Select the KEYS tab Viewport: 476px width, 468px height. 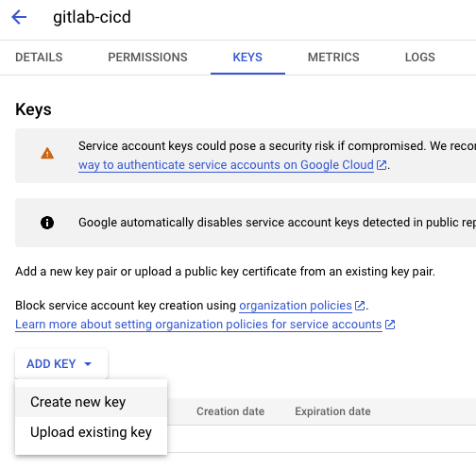(247, 58)
